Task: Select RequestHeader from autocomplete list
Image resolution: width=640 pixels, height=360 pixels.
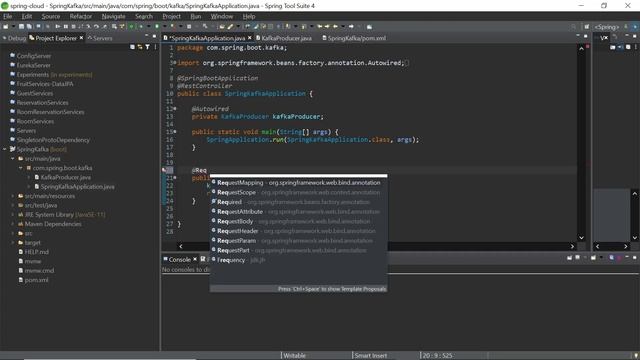Action: (x=298, y=231)
